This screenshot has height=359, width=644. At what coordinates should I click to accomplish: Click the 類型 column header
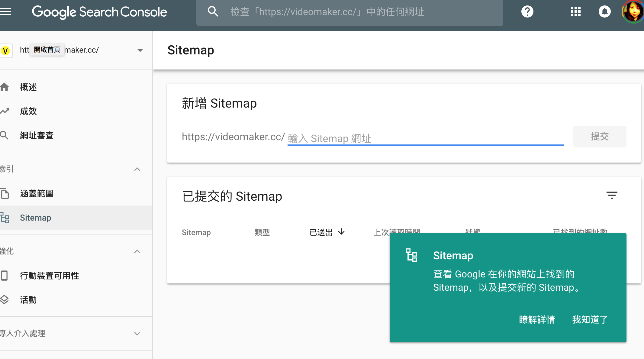262,232
